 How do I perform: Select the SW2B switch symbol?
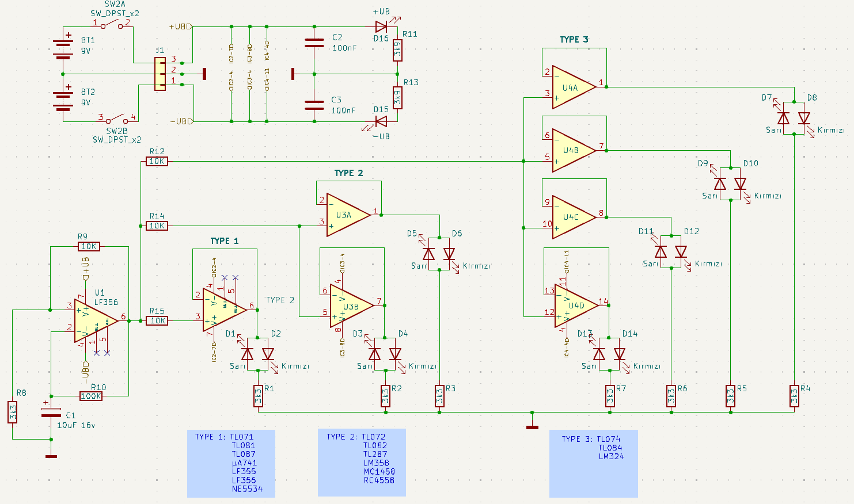click(x=117, y=119)
